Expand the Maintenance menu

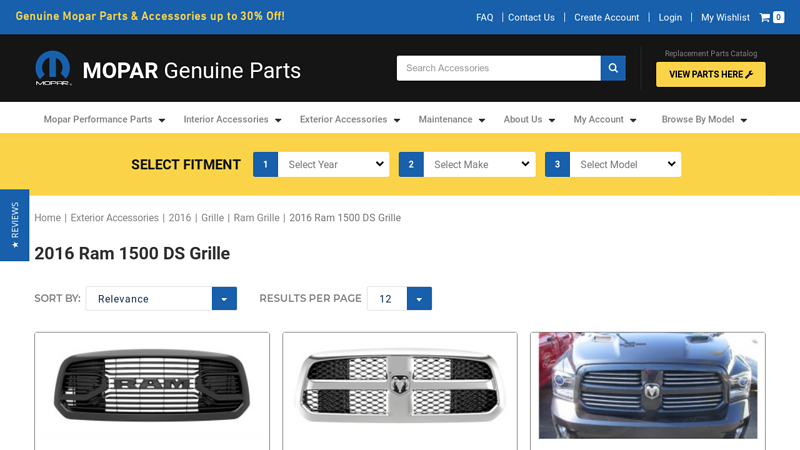coord(452,119)
